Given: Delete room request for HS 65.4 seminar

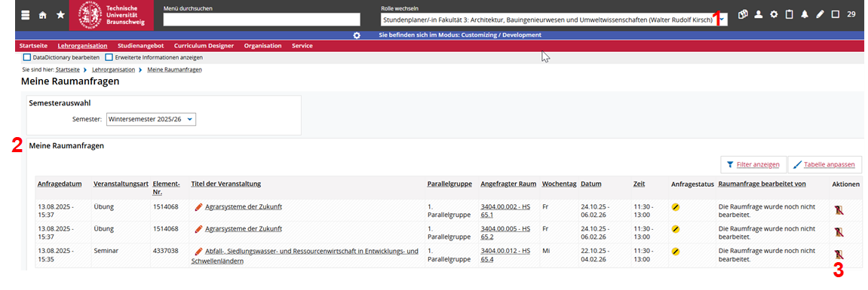Looking at the screenshot, I should [839, 255].
